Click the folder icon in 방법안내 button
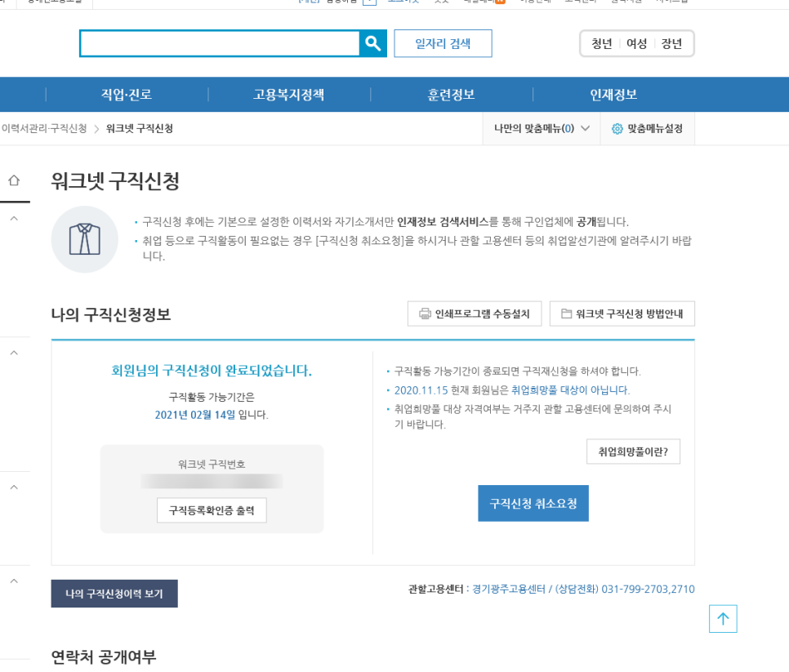 point(566,314)
